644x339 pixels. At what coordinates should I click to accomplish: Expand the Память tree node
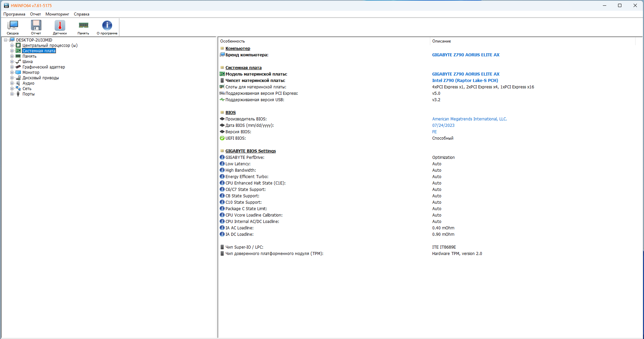[12, 56]
